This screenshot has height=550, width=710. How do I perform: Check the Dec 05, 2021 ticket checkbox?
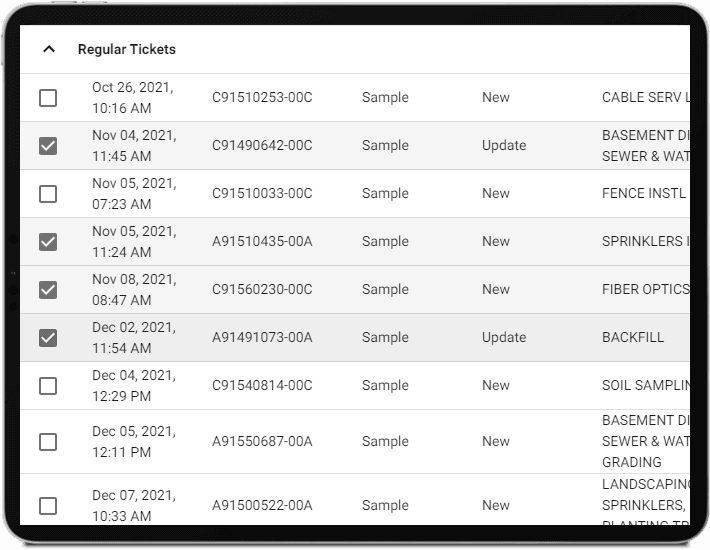(x=48, y=442)
